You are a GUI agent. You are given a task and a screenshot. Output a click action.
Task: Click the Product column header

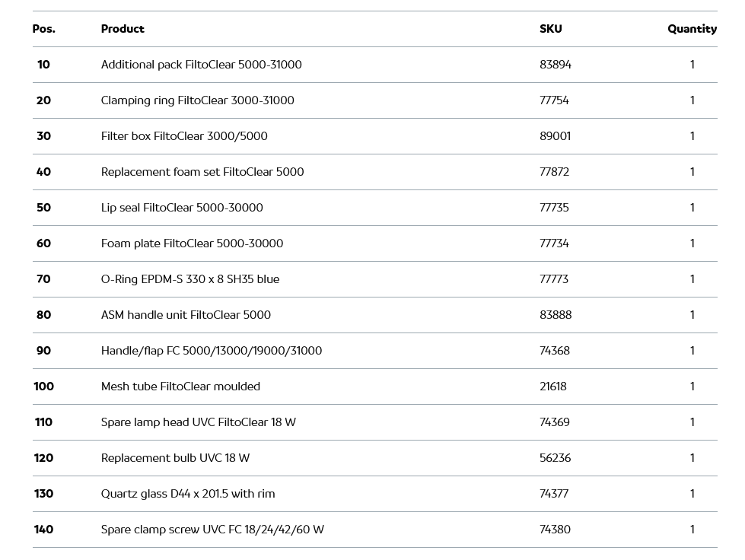pyautogui.click(x=123, y=29)
